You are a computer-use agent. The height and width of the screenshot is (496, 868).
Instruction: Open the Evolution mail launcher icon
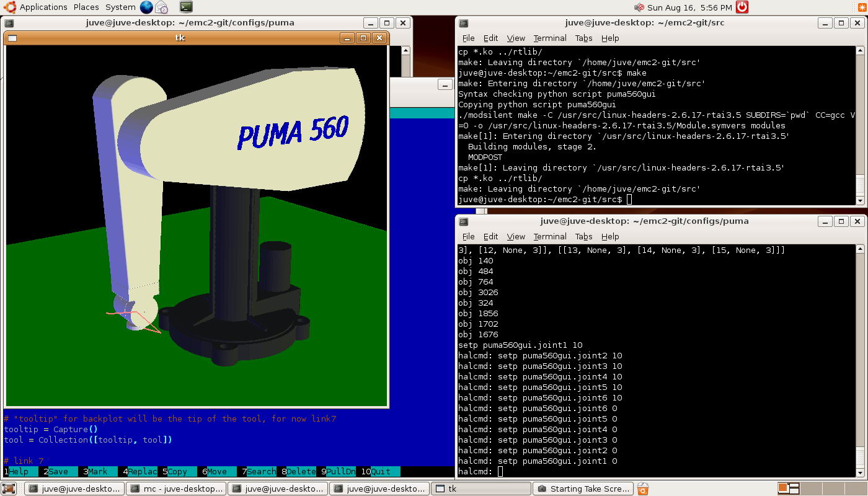pos(161,7)
